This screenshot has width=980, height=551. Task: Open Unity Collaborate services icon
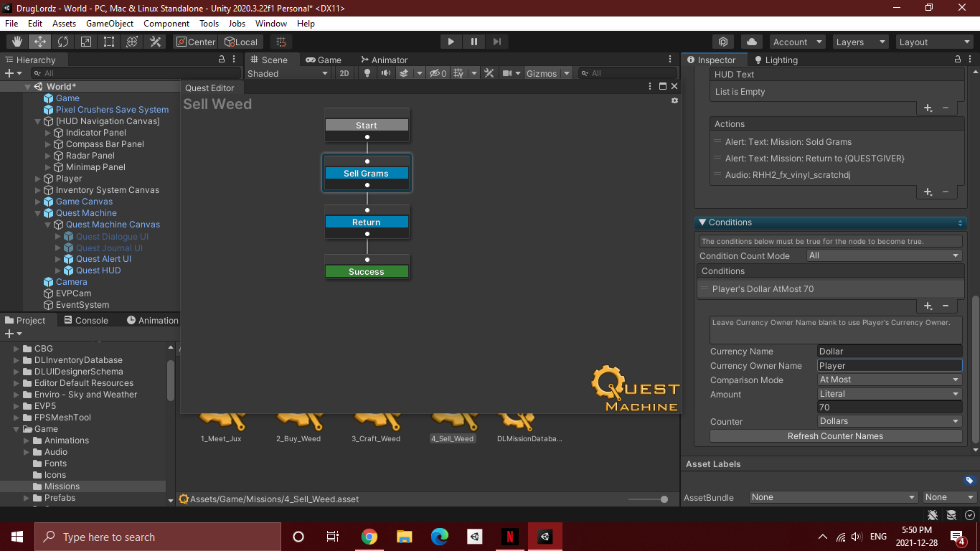(723, 42)
